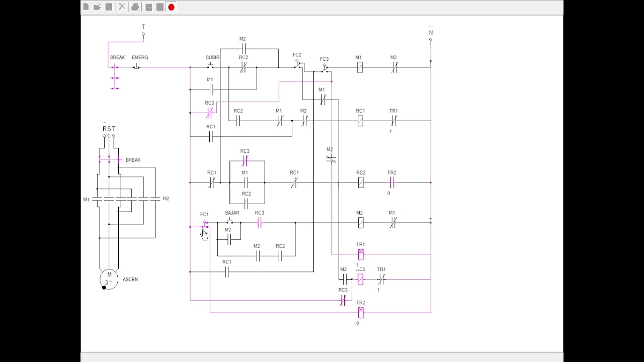The image size is (644, 362).
Task: Click the X delete icon in the toolbar
Action: [122, 7]
